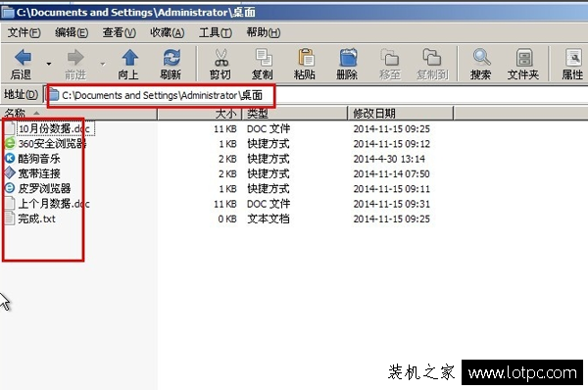The image size is (588, 390).
Task: Open the Back history dropdown arrow
Action: tap(49, 64)
